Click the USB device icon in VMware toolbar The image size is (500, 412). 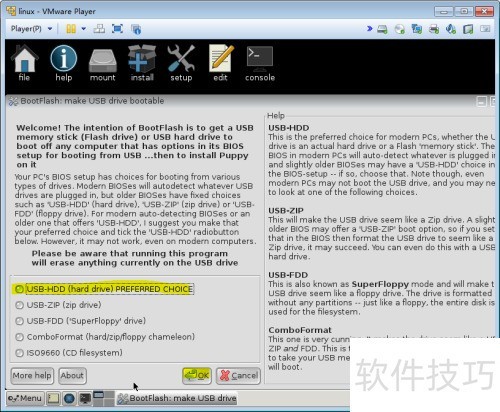coord(468,29)
